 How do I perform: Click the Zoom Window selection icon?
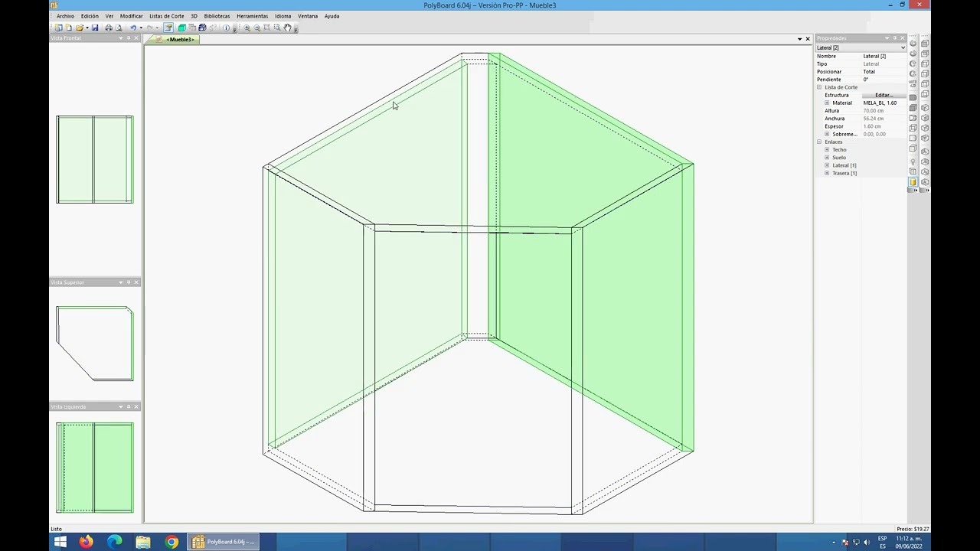[x=277, y=28]
